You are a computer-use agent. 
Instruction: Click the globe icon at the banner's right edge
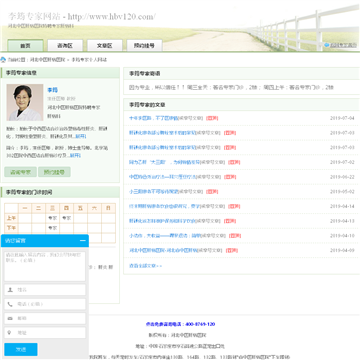[327, 45]
